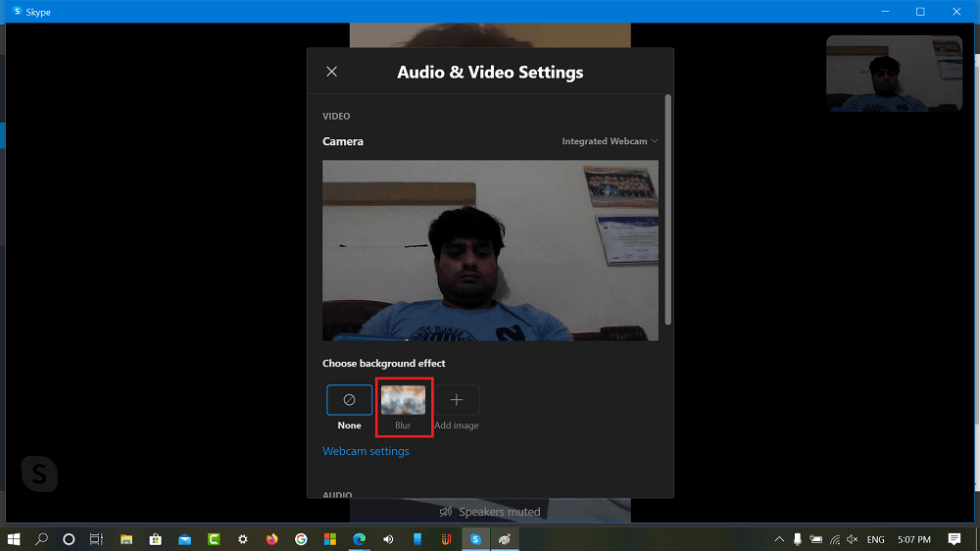Open the green Camtasia taskbar icon
The image size is (980, 551).
(x=214, y=539)
